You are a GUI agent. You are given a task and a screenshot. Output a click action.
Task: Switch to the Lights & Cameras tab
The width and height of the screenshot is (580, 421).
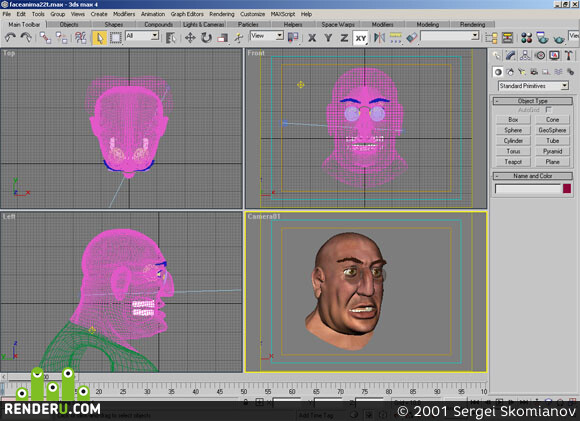point(203,24)
